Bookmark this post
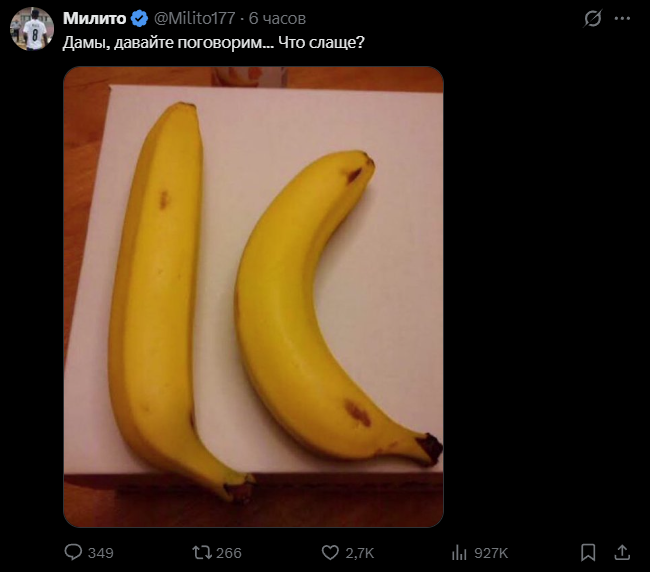Screen dimensions: 650x572 pos(589,552)
